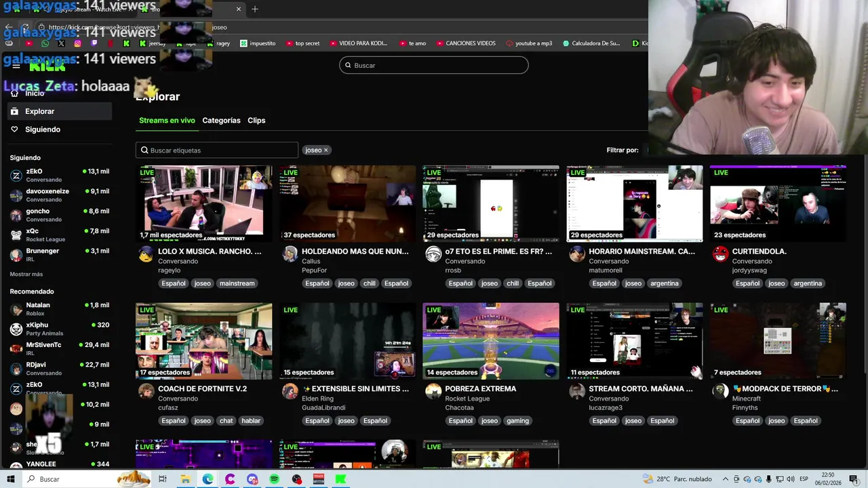Open Brunenger channel in sidebar
Viewport: 868px width, 488px height.
point(60,255)
